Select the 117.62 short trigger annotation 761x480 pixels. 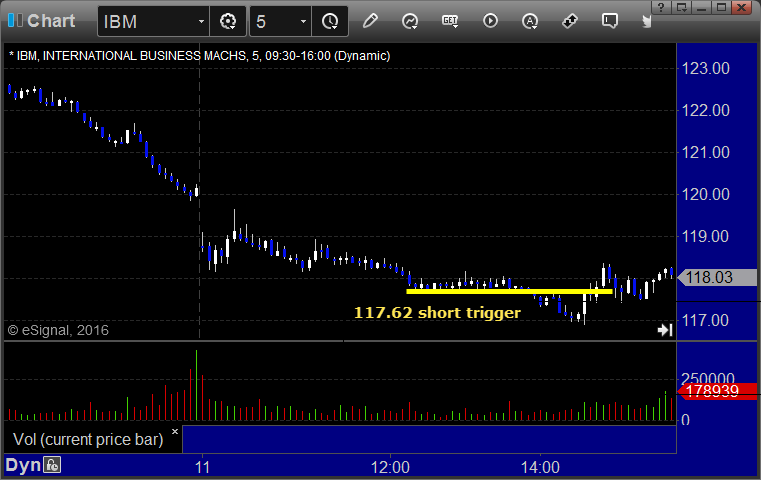437,313
